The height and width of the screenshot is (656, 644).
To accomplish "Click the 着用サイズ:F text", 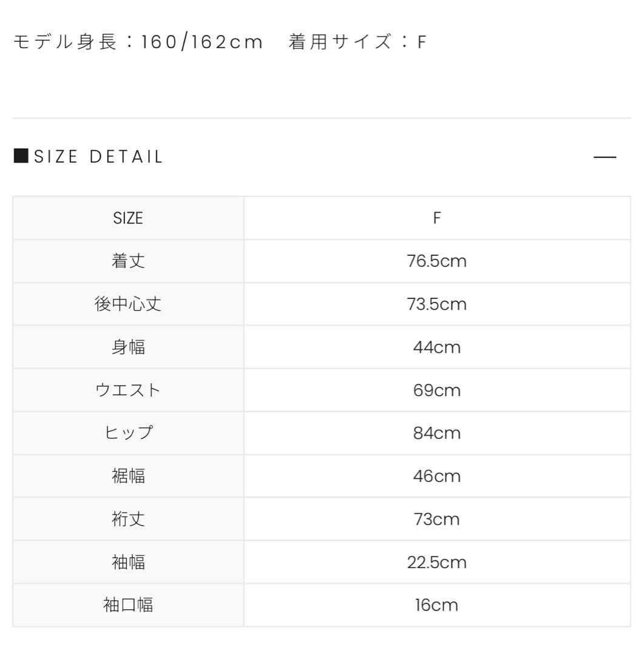I will [x=358, y=42].
